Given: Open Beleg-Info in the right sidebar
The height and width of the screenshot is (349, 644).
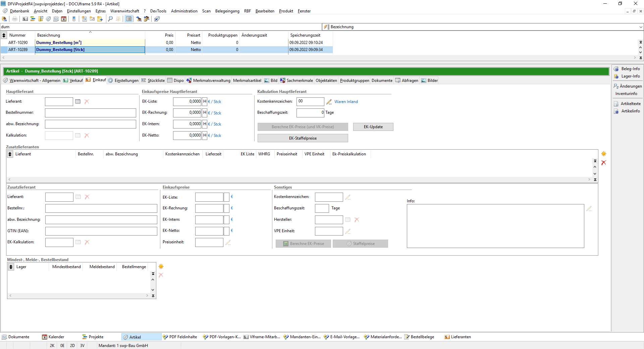Looking at the screenshot, I should (x=627, y=69).
